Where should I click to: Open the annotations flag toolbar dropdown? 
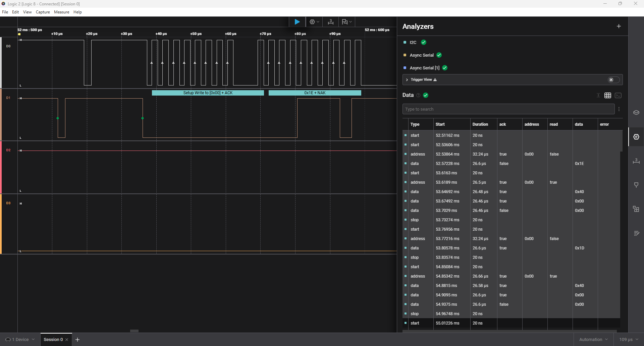(x=347, y=22)
